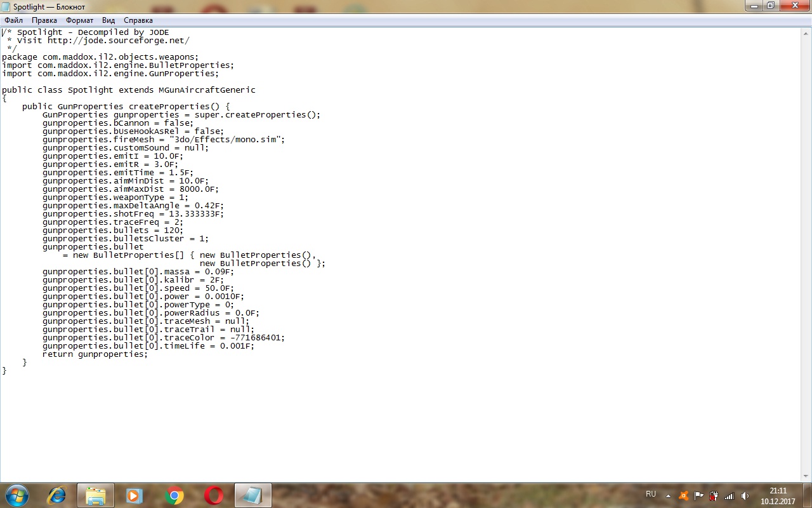Click the fireMesh 'mono.sim' line
This screenshot has height=508, width=812.
coord(164,139)
